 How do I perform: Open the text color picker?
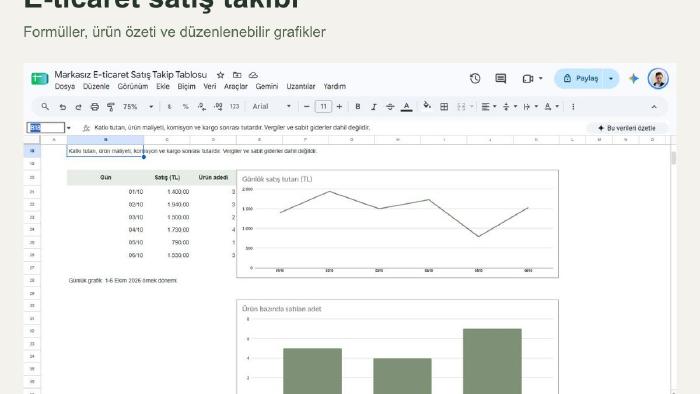click(x=406, y=107)
